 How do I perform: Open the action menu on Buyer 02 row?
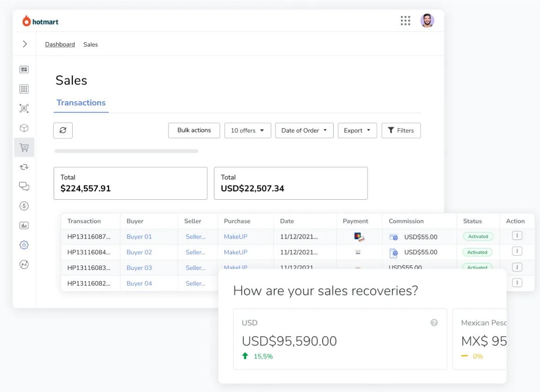517,251
